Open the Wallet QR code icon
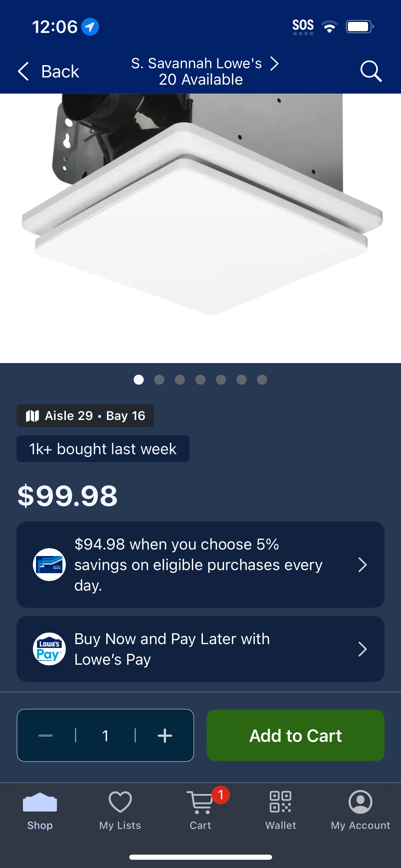This screenshot has width=401, height=868. point(280,801)
